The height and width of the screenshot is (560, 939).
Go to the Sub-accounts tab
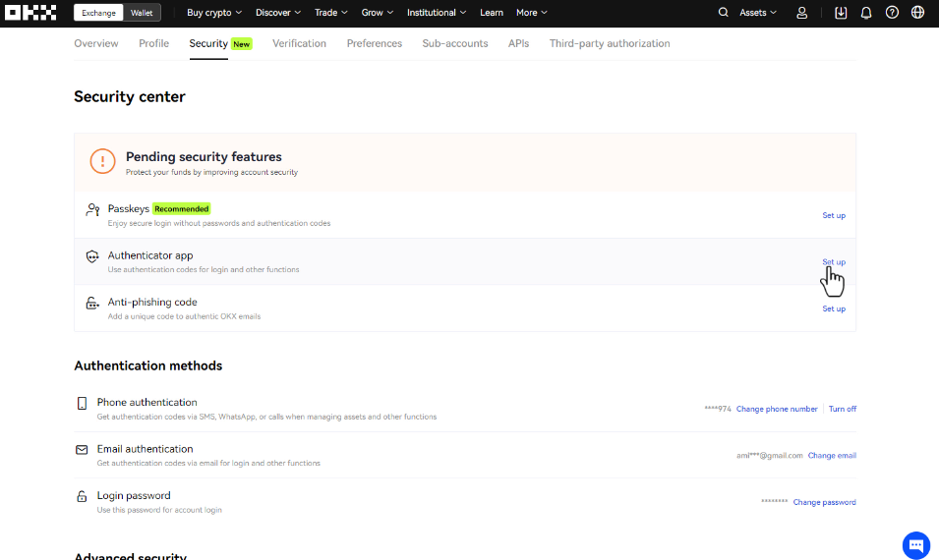tap(455, 43)
